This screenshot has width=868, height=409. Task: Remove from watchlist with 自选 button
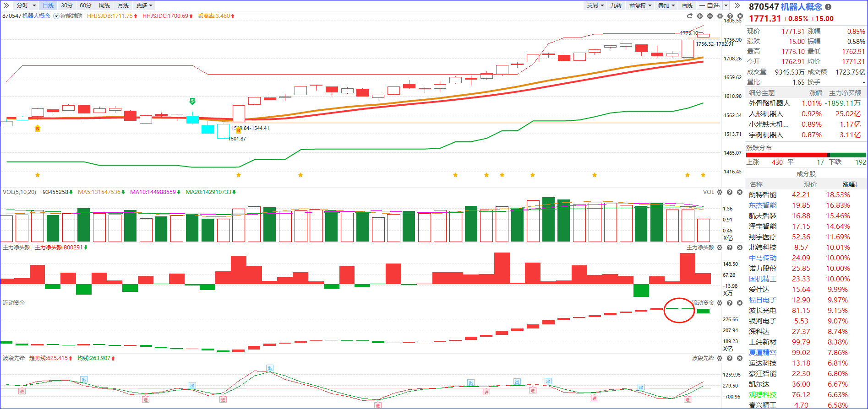(710, 5)
